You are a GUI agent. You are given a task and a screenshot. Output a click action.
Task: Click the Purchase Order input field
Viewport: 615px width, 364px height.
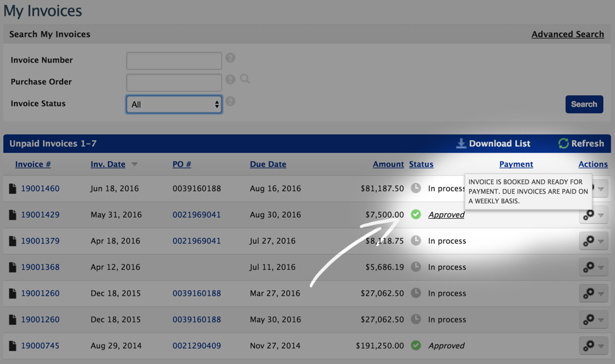(x=174, y=82)
